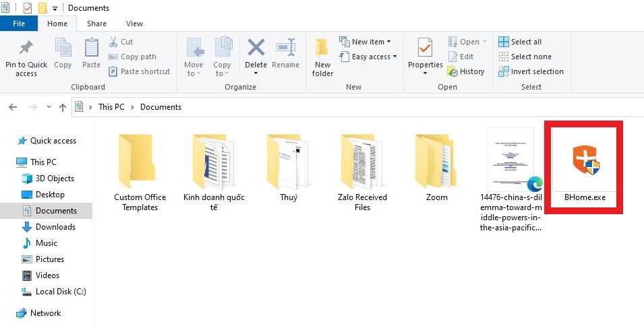Screen dimensions: 644x328
Task: Cut the selected item with scissors
Action: [121, 42]
